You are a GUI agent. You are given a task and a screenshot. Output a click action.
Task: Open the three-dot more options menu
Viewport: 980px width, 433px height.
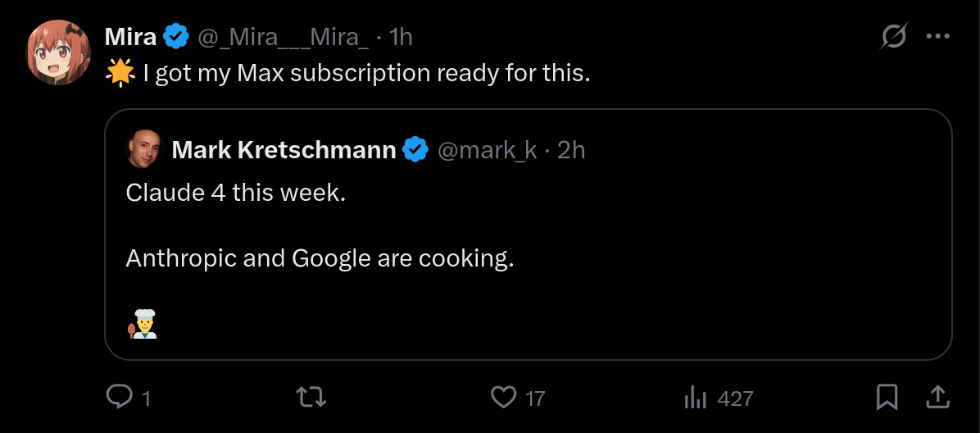click(937, 37)
